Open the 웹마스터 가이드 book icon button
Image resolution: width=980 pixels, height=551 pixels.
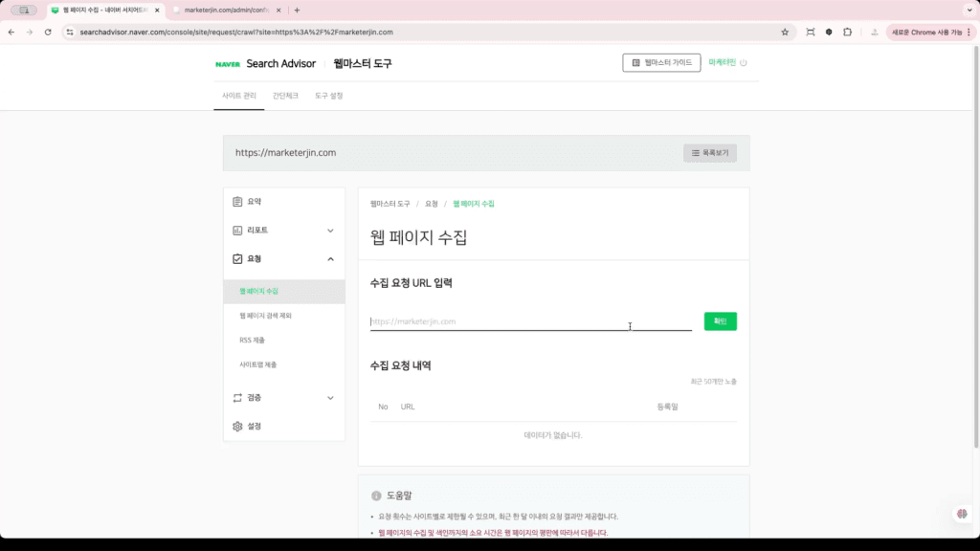tap(634, 63)
